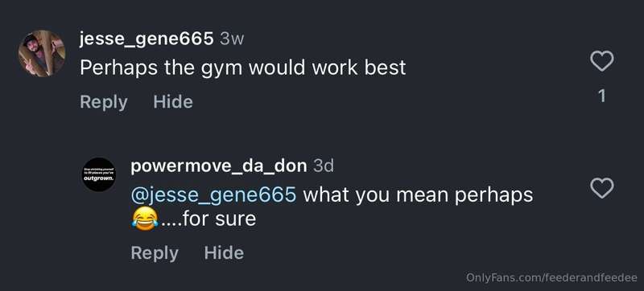Like jesse_gene665's gym comment with heart
644x291 pixels.
601,61
